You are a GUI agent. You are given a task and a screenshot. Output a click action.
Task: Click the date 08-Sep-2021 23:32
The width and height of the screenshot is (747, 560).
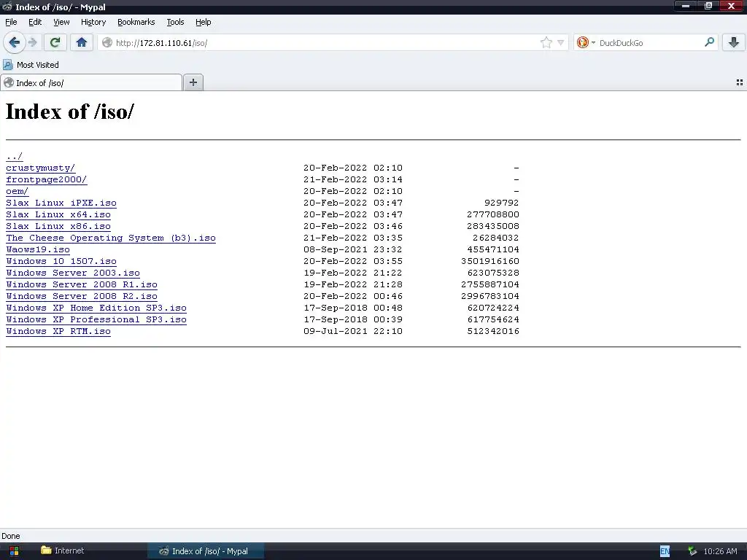point(353,249)
